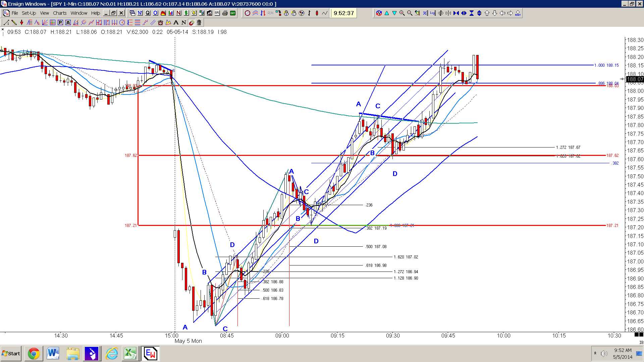Click the printer icon
The image size is (644, 362).
point(225,13)
